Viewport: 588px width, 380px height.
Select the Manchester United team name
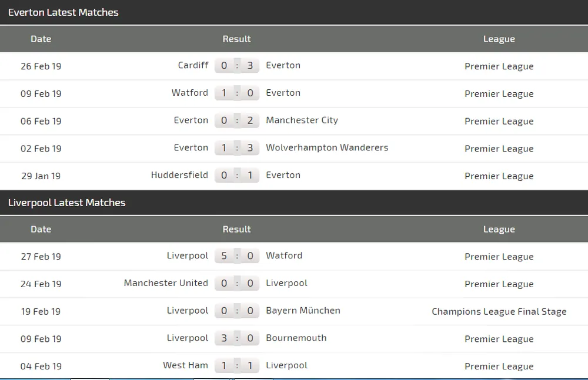[x=166, y=283]
